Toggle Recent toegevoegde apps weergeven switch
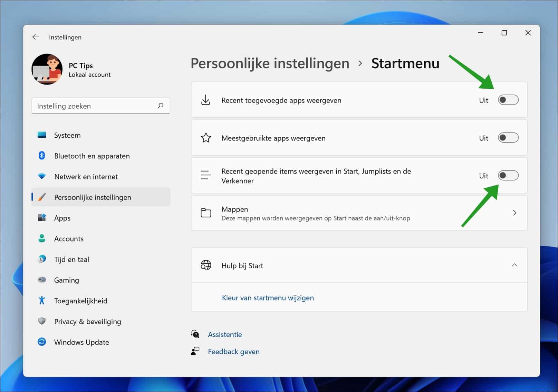 click(x=508, y=100)
